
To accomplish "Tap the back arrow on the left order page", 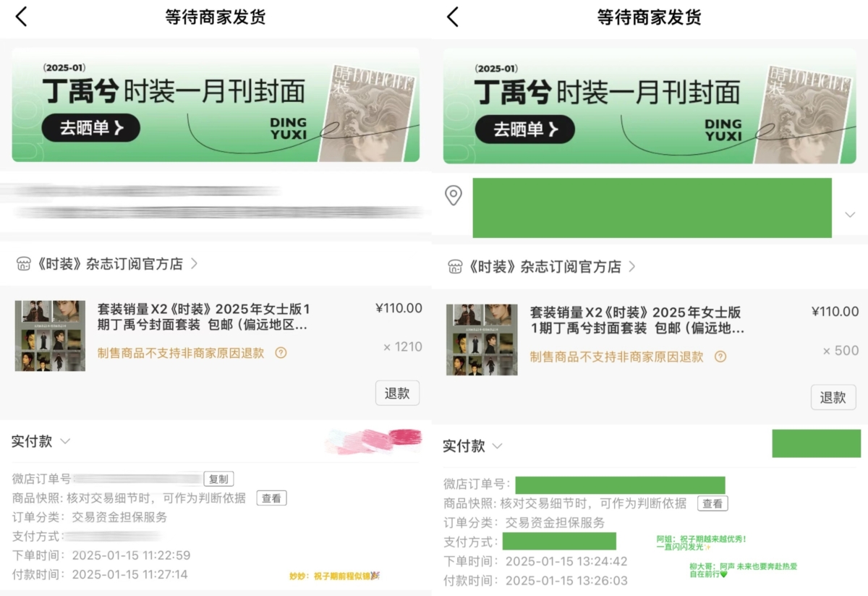I will pos(21,17).
